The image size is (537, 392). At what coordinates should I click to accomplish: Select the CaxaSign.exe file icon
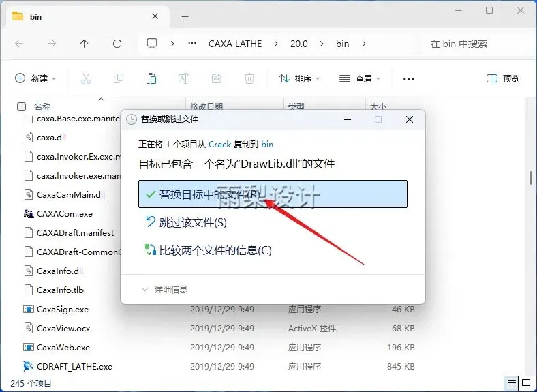[x=29, y=309]
